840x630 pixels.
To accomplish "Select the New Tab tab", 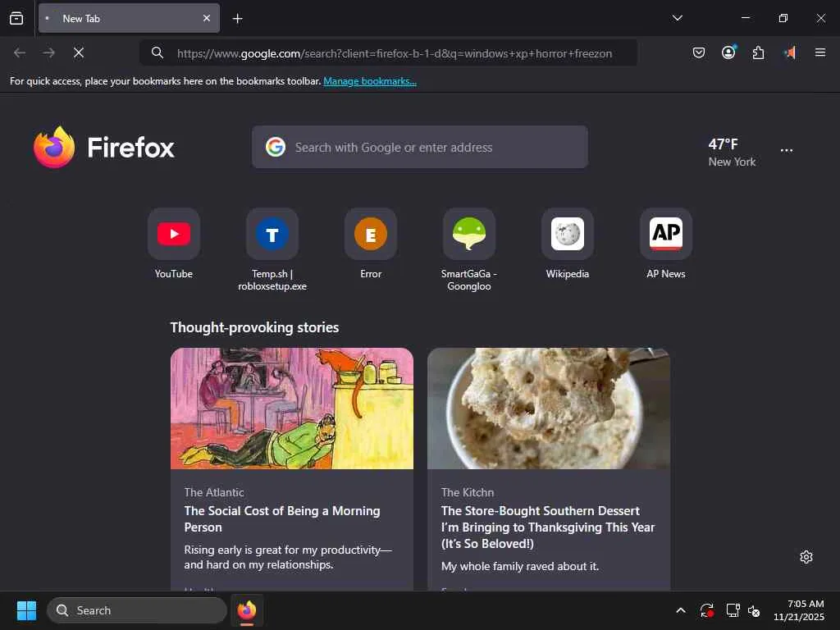I will point(129,18).
